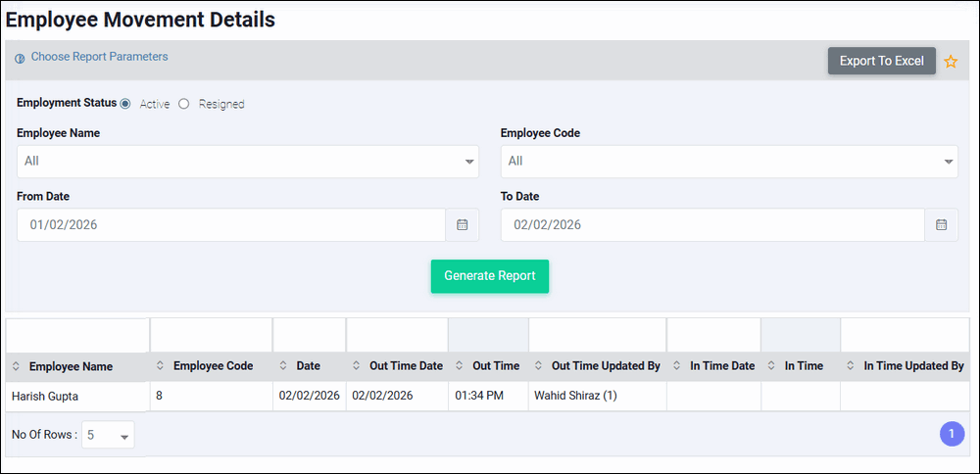
Task: Click the favorite star icon
Action: tap(950, 62)
